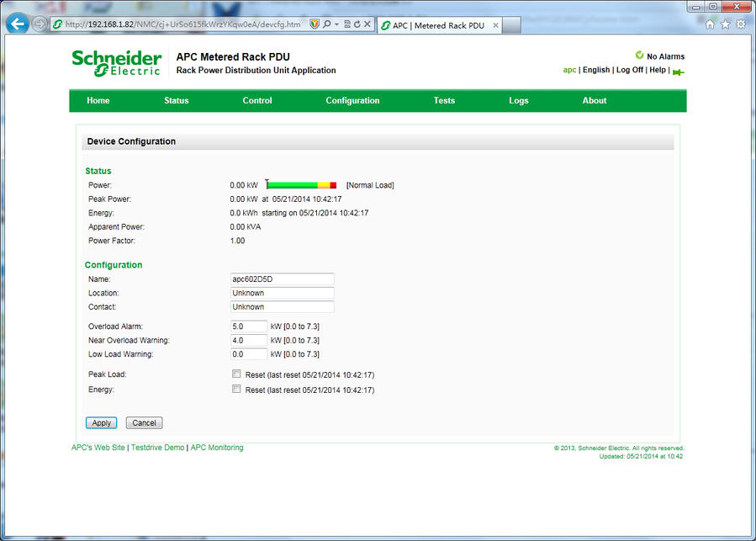Image resolution: width=756 pixels, height=541 pixels.
Task: Click the Stop loading X icon in address bar
Action: 367,24
